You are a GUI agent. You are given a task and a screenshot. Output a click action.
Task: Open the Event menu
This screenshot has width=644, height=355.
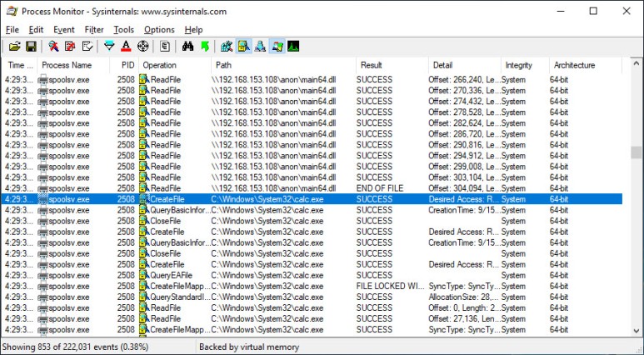click(64, 30)
